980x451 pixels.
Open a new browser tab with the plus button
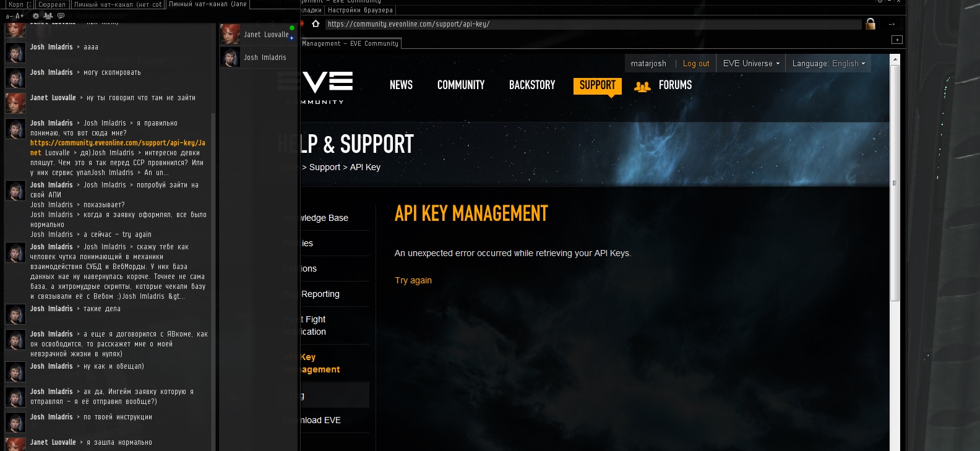pos(897,40)
